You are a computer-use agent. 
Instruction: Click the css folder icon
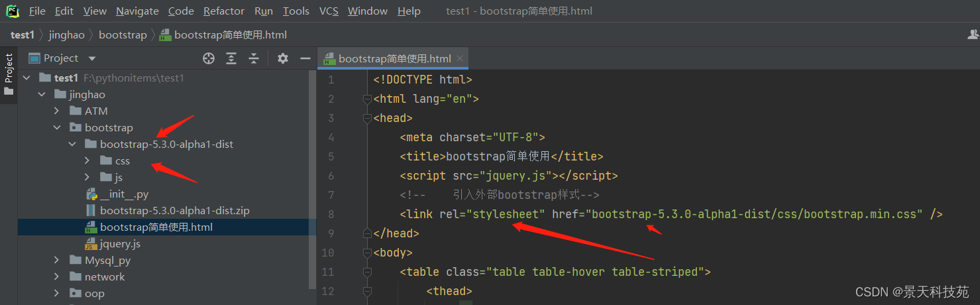(x=106, y=160)
